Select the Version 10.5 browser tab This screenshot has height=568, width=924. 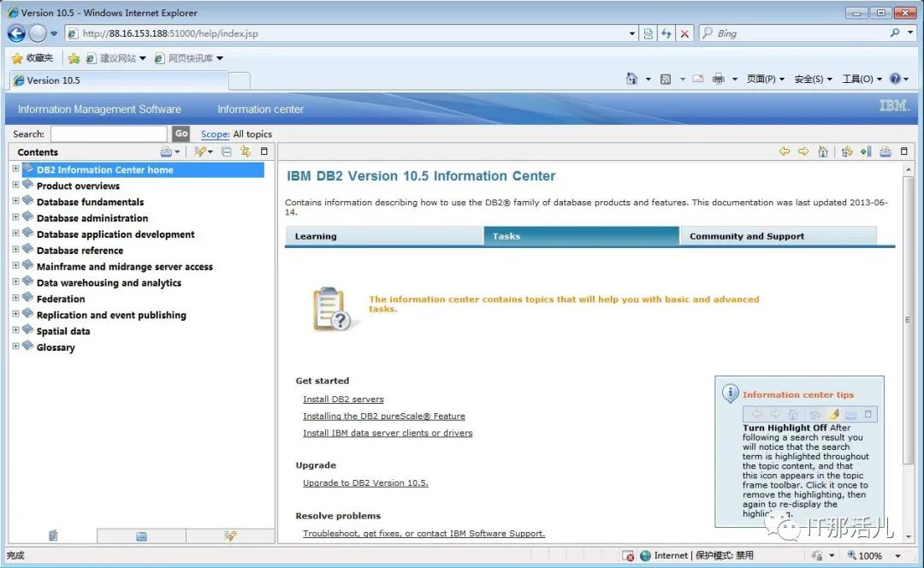[x=118, y=80]
